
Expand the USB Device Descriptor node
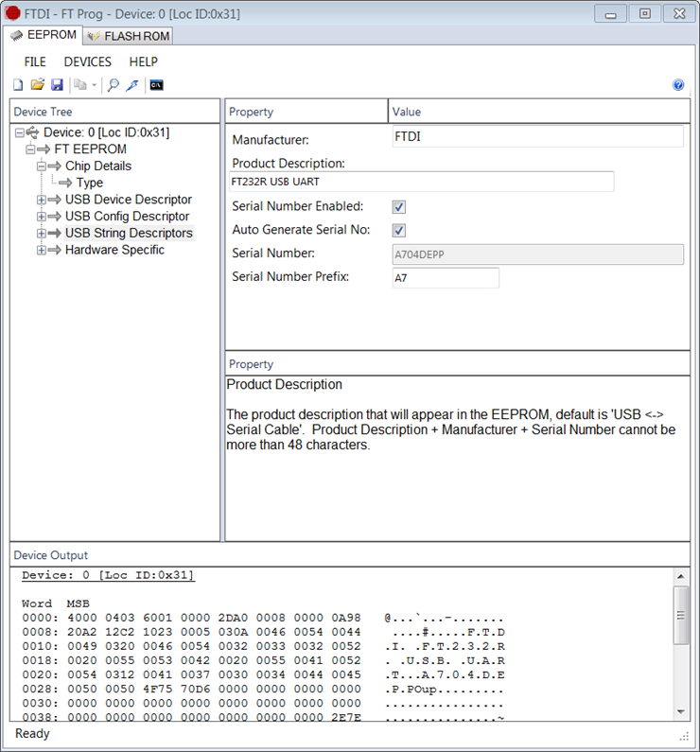(42, 200)
